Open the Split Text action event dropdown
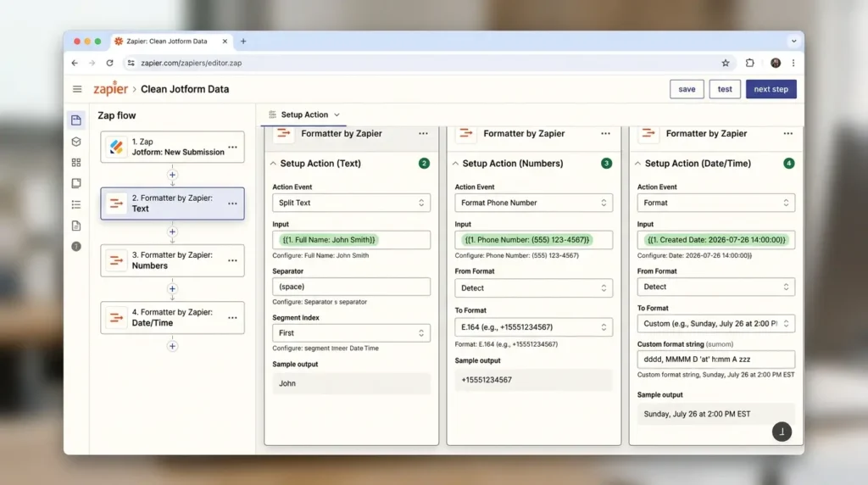Image resolution: width=868 pixels, height=485 pixels. click(x=351, y=203)
